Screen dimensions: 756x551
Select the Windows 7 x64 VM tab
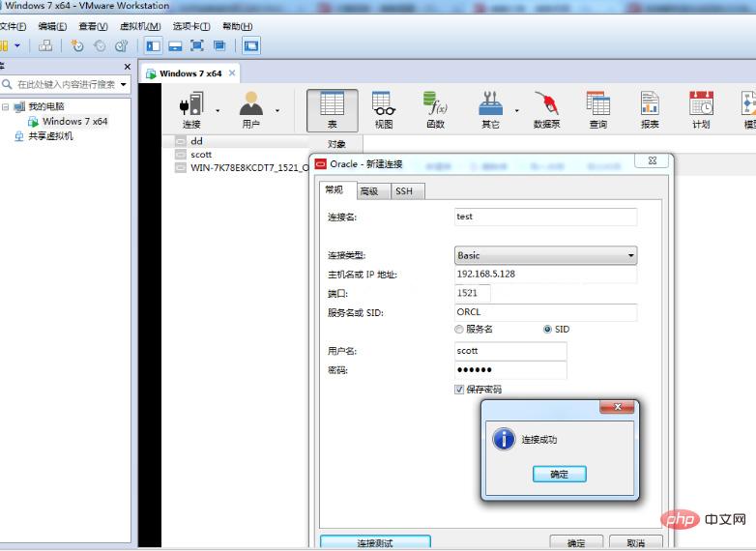pos(190,73)
